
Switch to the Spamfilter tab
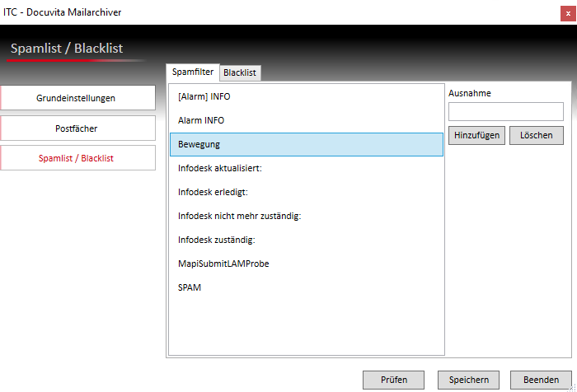pyautogui.click(x=193, y=72)
